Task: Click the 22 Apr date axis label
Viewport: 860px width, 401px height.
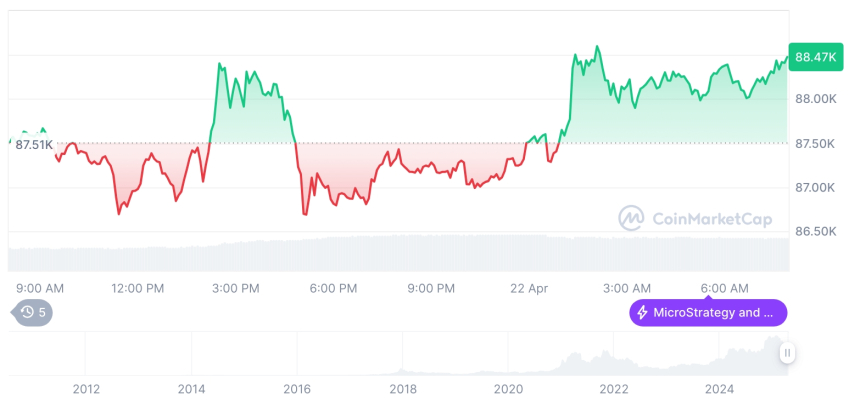Action: pos(529,288)
